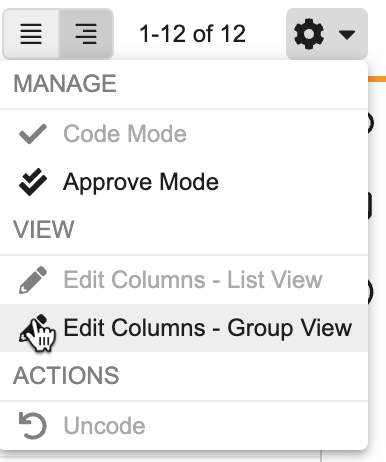
Task: Choose the Uncode action
Action: click(184, 426)
